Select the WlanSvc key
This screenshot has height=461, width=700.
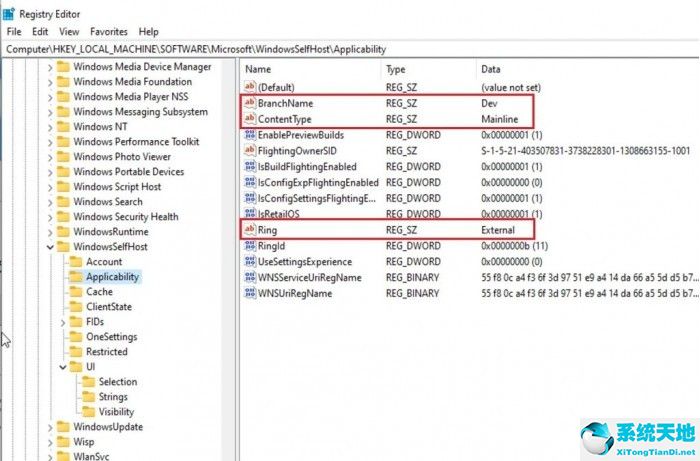91,456
